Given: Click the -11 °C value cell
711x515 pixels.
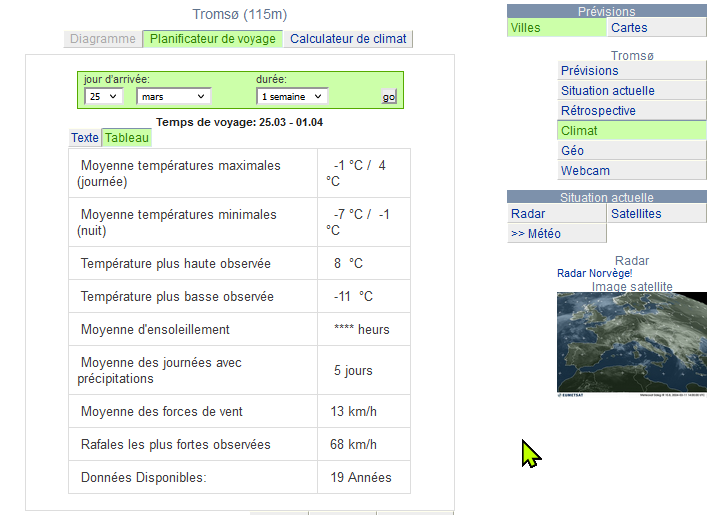Looking at the screenshot, I should [x=364, y=296].
